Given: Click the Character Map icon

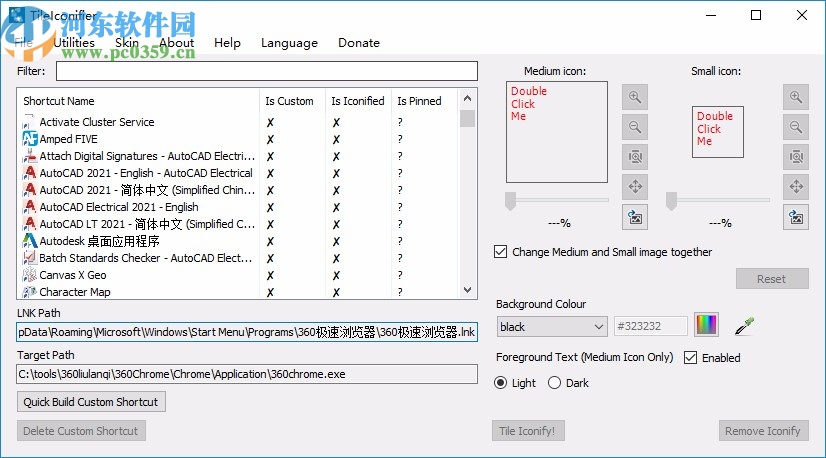Looking at the screenshot, I should (30, 291).
